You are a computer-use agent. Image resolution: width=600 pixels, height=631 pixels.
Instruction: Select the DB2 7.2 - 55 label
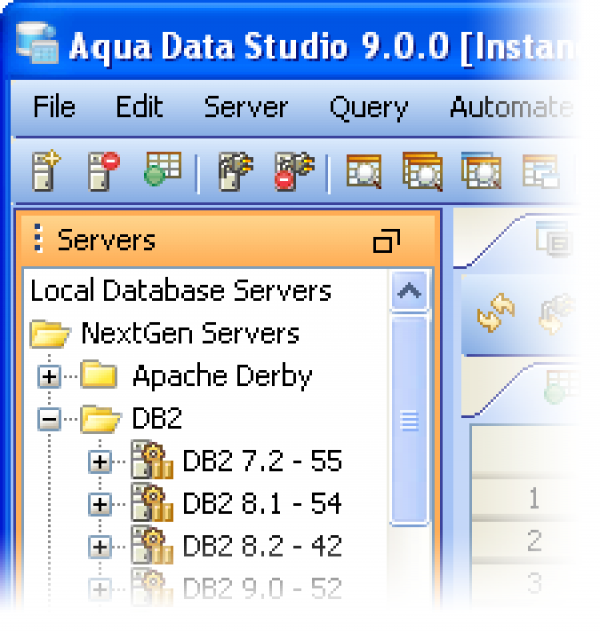262,461
